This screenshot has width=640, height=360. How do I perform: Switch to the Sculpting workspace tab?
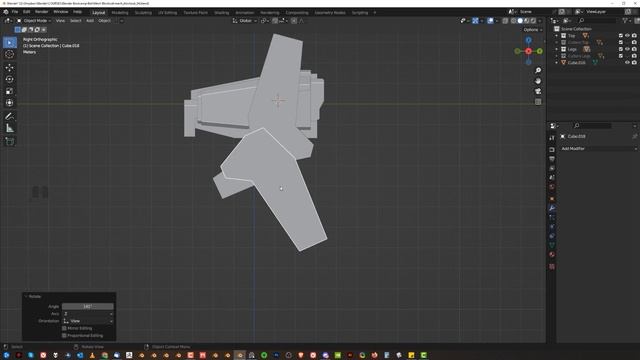point(143,13)
